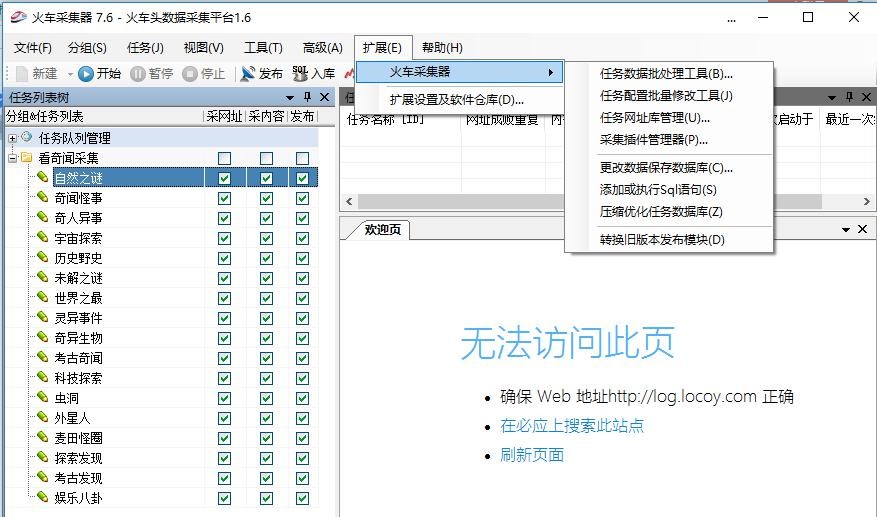Image resolution: width=877 pixels, height=517 pixels.
Task: Click task grid horizontal scrollbar right arrow
Action: click(x=866, y=201)
